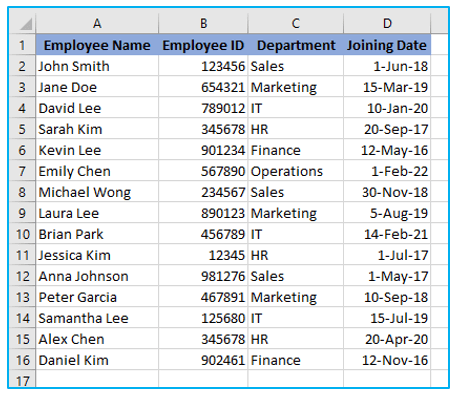Click joining date 30-Nov-18 cell
This screenshot has height=396, width=458.
point(387,192)
